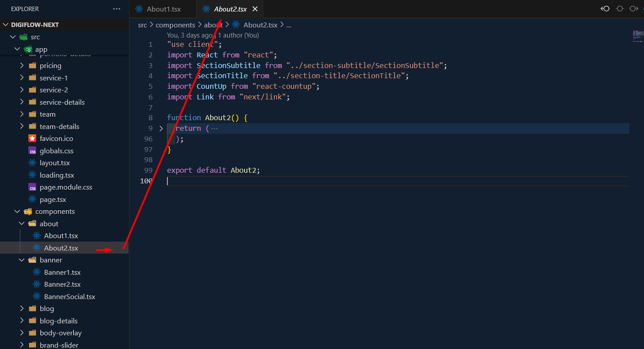Click Banner1.tsx React file icon
Viewport: 644px width, 349px height.
click(x=37, y=272)
